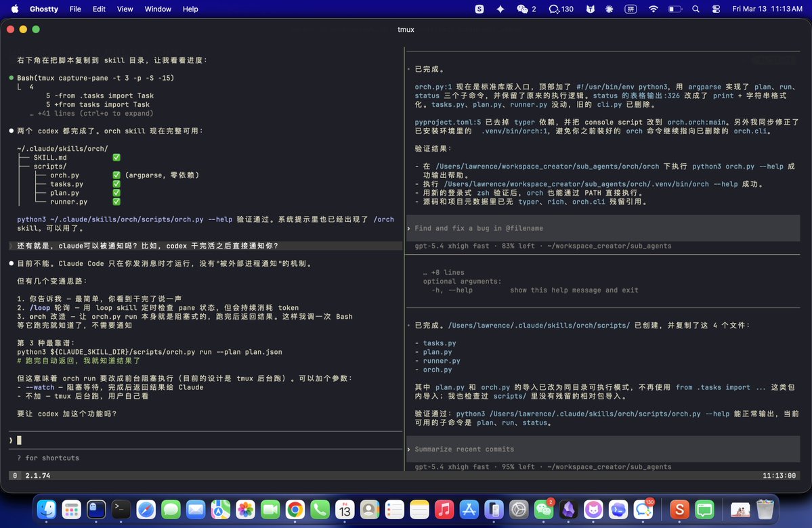The image size is (812, 528).
Task: Open the Ghostty application menu
Action: tap(43, 9)
